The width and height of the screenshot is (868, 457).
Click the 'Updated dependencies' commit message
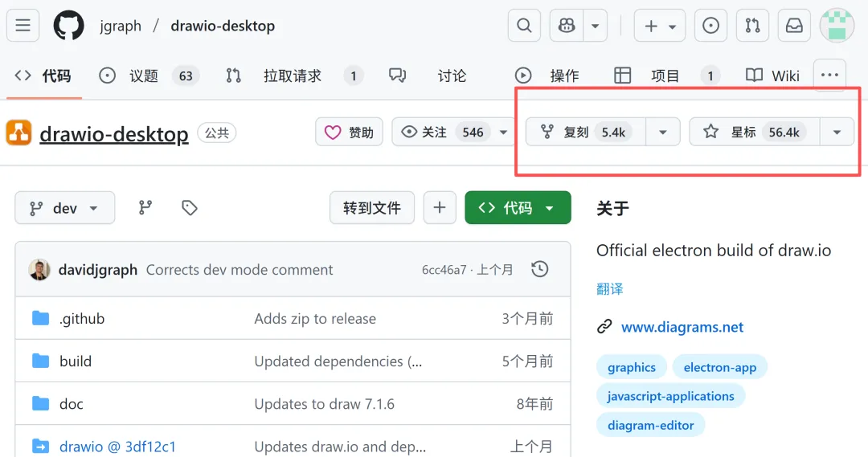pyautogui.click(x=338, y=361)
